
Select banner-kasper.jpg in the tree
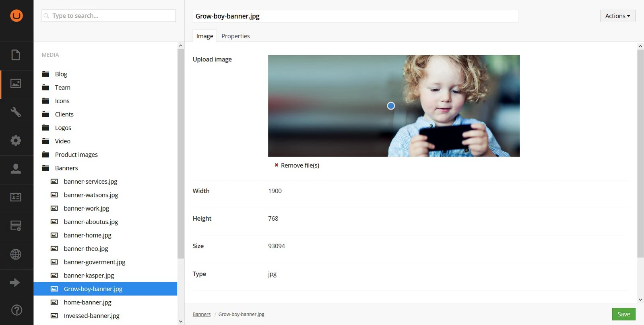coord(89,275)
